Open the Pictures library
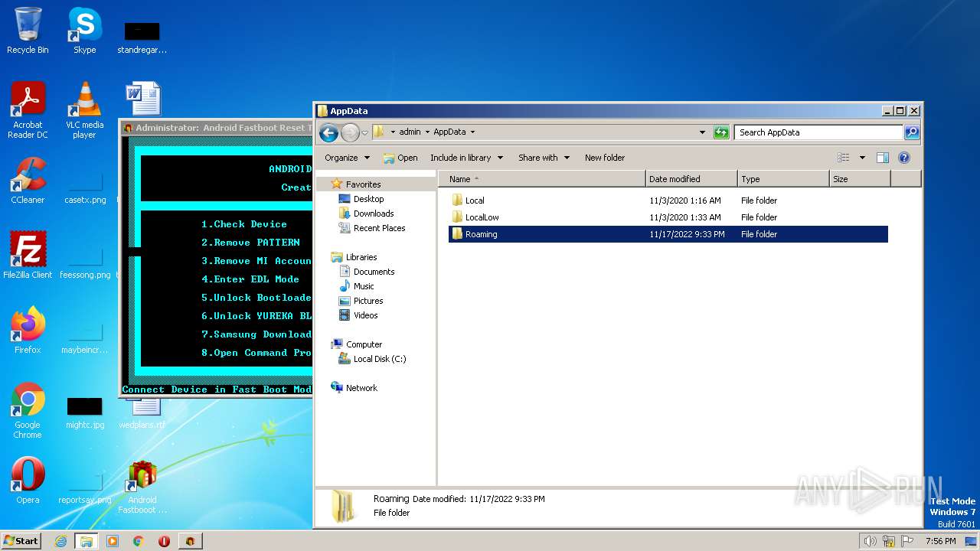Viewport: 980px width, 551px height. click(x=367, y=301)
